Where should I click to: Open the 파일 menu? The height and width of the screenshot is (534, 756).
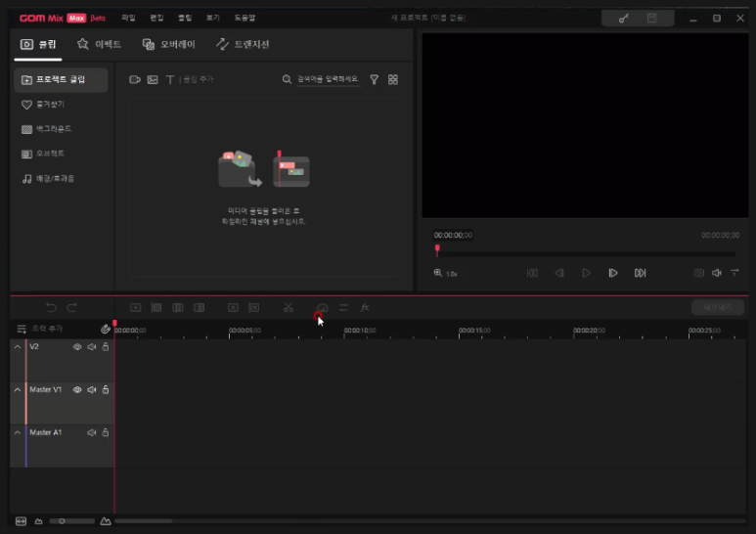pos(128,18)
